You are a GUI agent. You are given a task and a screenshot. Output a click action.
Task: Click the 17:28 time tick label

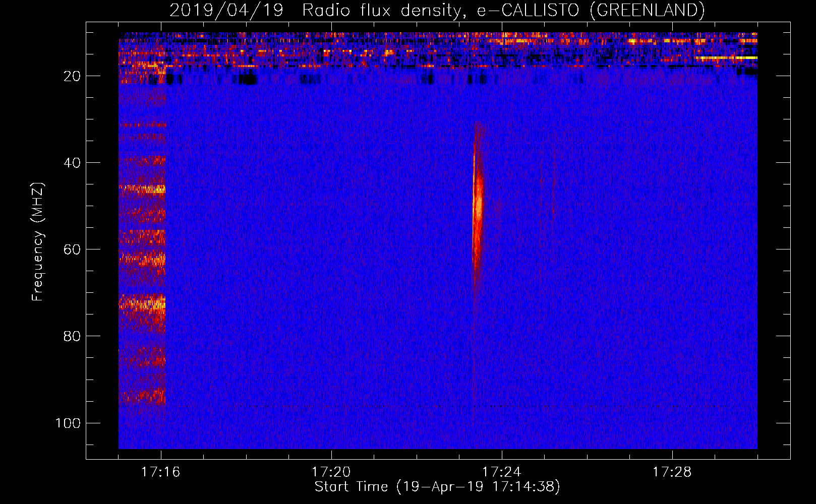[672, 472]
